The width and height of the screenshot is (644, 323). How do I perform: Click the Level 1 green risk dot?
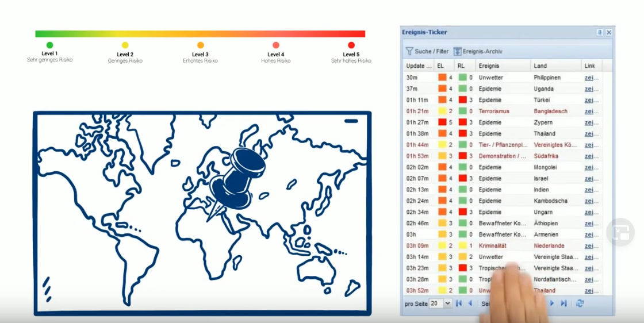(49, 45)
